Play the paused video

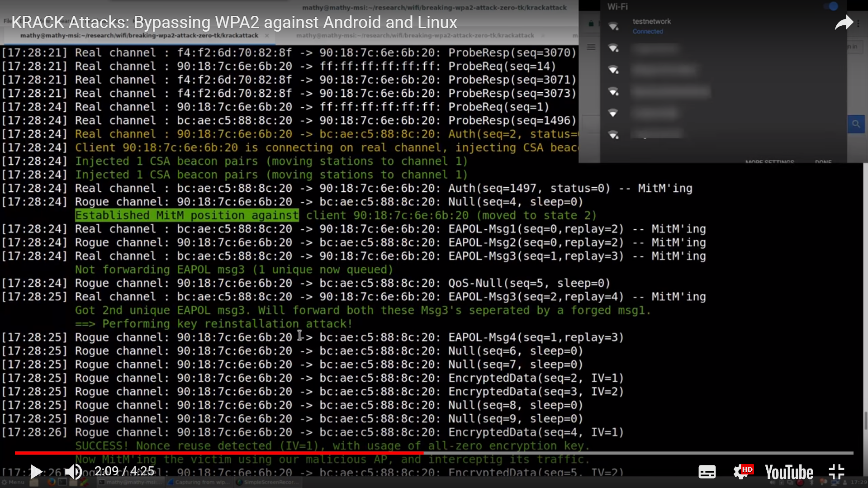click(x=36, y=472)
